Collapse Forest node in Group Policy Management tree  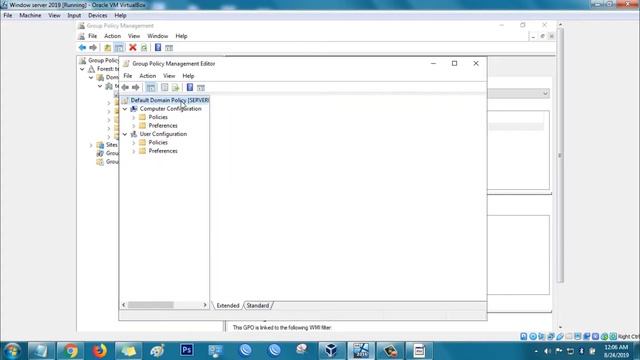82,69
